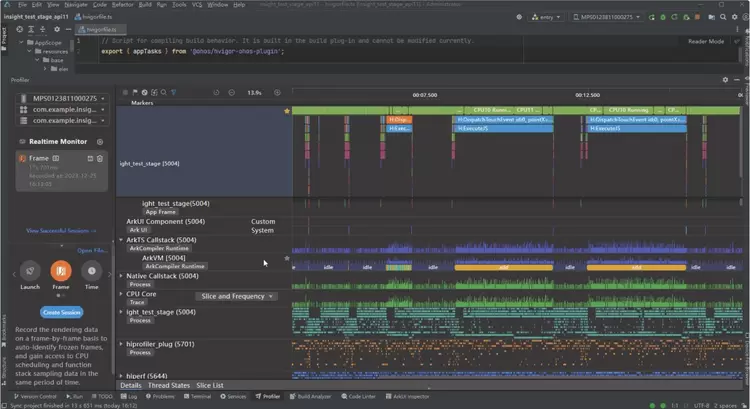Select the Launch profiling template icon
The width and height of the screenshot is (750, 409).
[30, 270]
